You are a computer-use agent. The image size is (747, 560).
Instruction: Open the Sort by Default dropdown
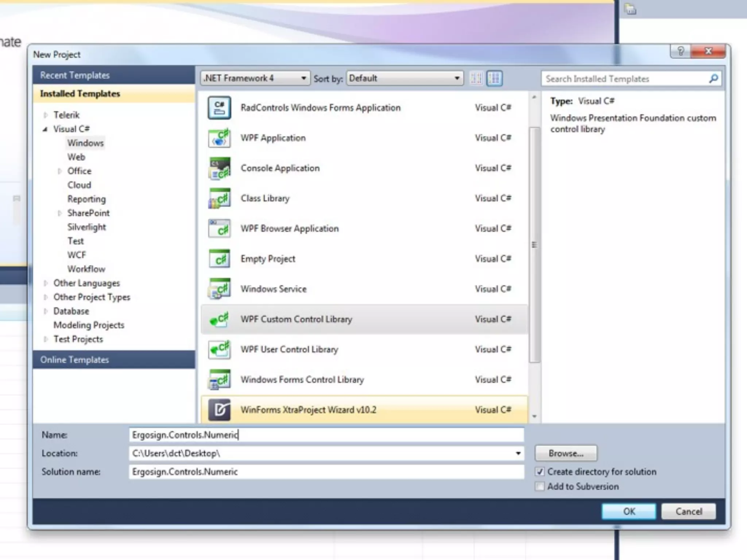point(405,78)
